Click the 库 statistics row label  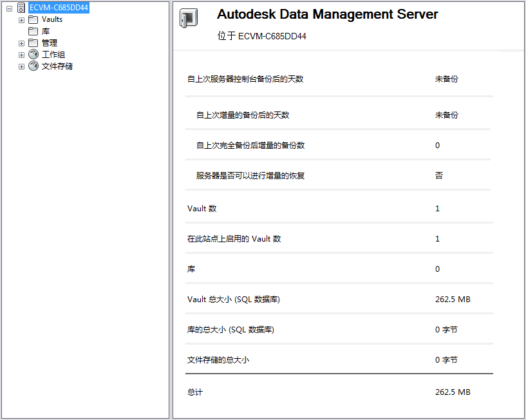pyautogui.click(x=191, y=269)
